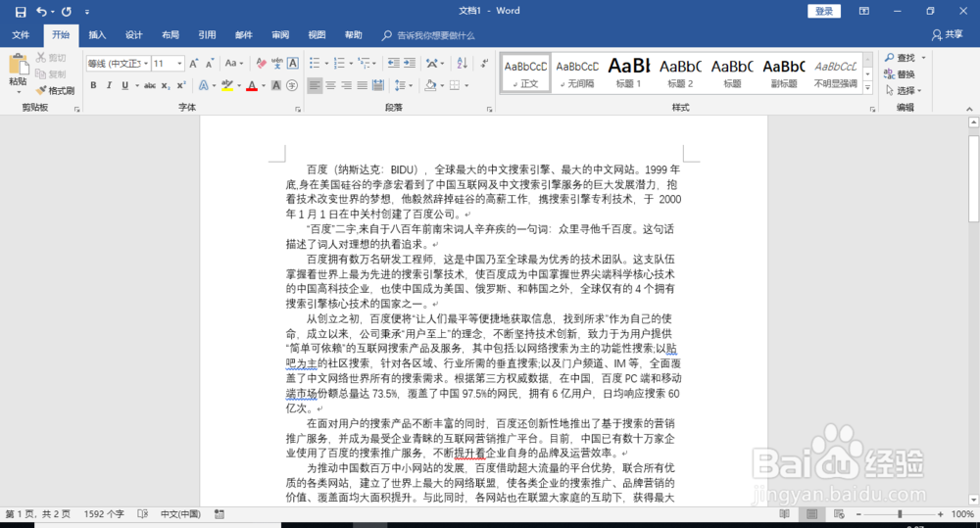Apply yellow text highlight color
Image resolution: width=980 pixels, height=528 pixels.
tap(227, 85)
